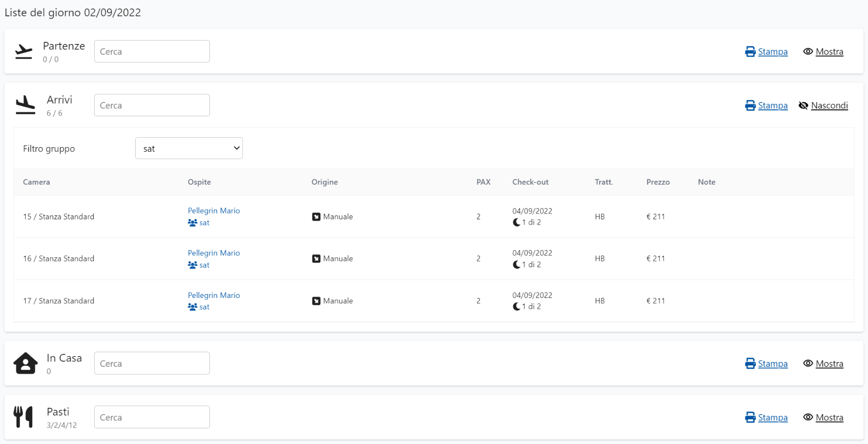The width and height of the screenshot is (868, 444).
Task: Show the Partenze list
Action: coord(829,52)
